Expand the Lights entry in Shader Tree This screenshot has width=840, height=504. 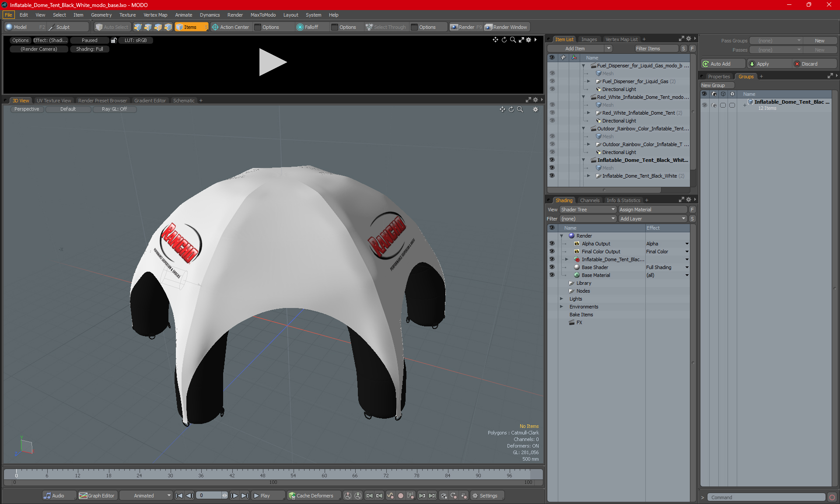[x=562, y=299]
